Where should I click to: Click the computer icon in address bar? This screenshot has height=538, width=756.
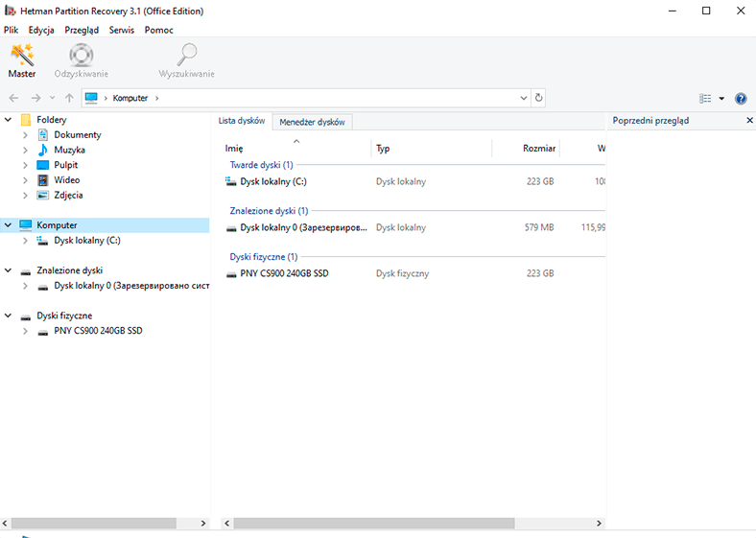coord(91,98)
